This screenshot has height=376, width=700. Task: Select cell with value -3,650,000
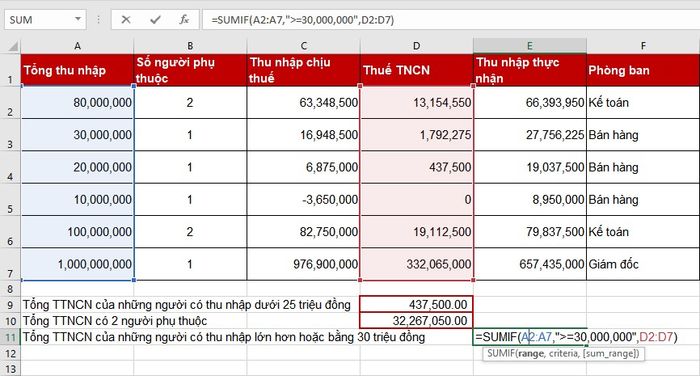[303, 199]
